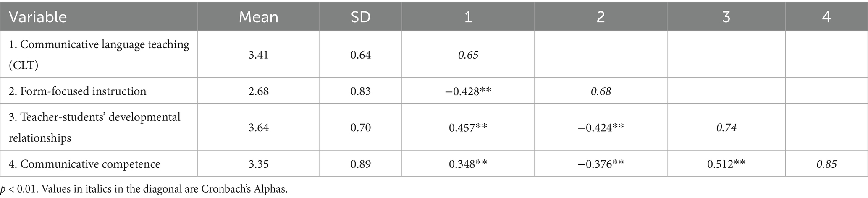The image size is (868, 198).
Task: Select the correlation value −0.424**
Action: point(601,127)
